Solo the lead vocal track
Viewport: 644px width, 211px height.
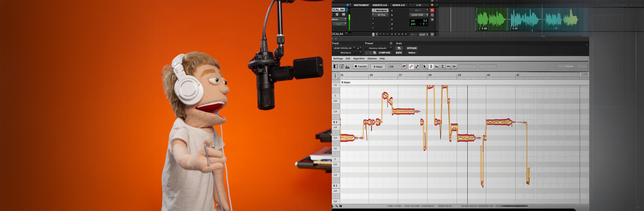click(x=337, y=15)
